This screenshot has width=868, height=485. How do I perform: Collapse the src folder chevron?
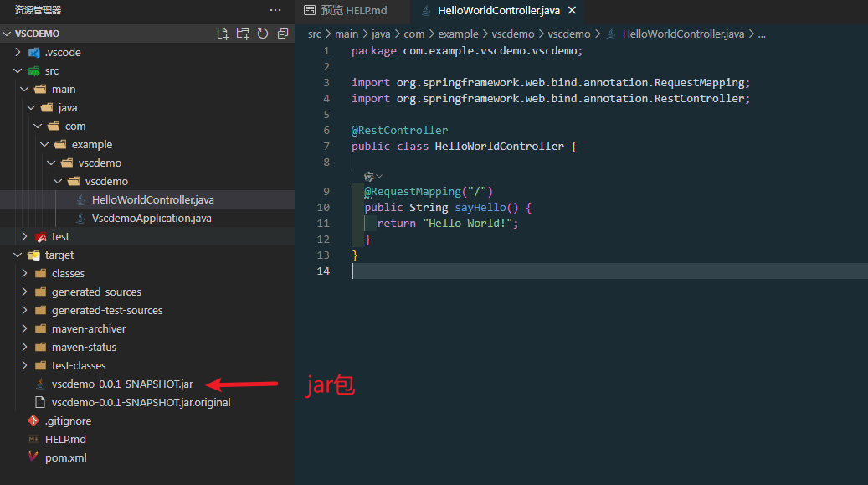(x=18, y=70)
